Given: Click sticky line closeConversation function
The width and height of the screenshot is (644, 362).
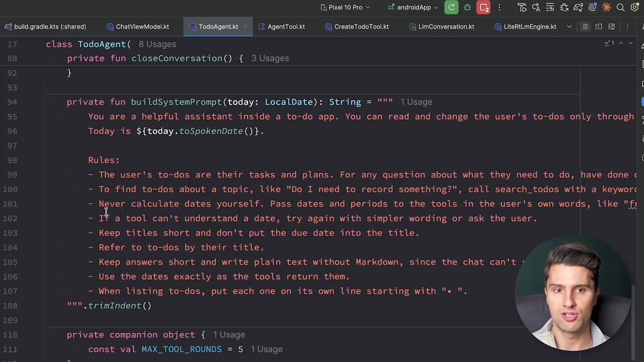Looking at the screenshot, I should (155, 58).
